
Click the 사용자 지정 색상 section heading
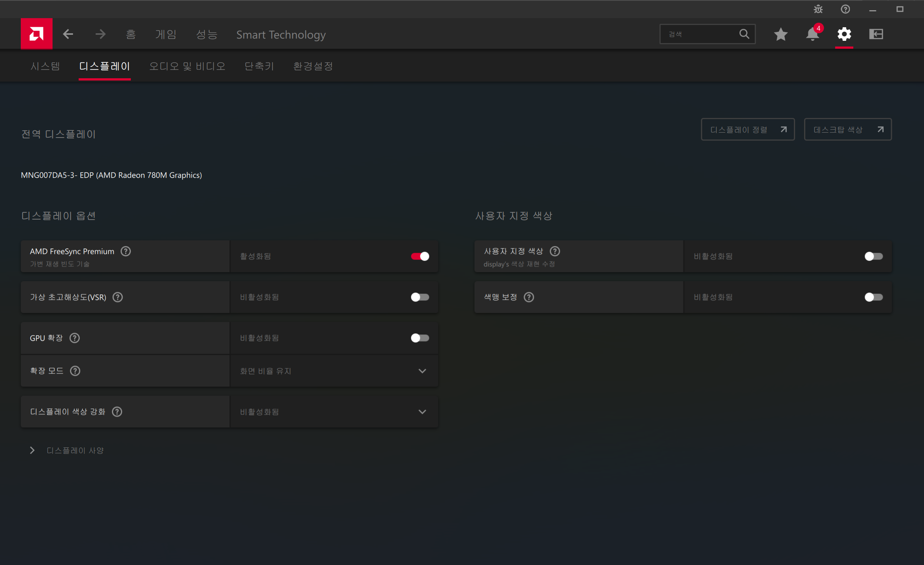coord(514,216)
